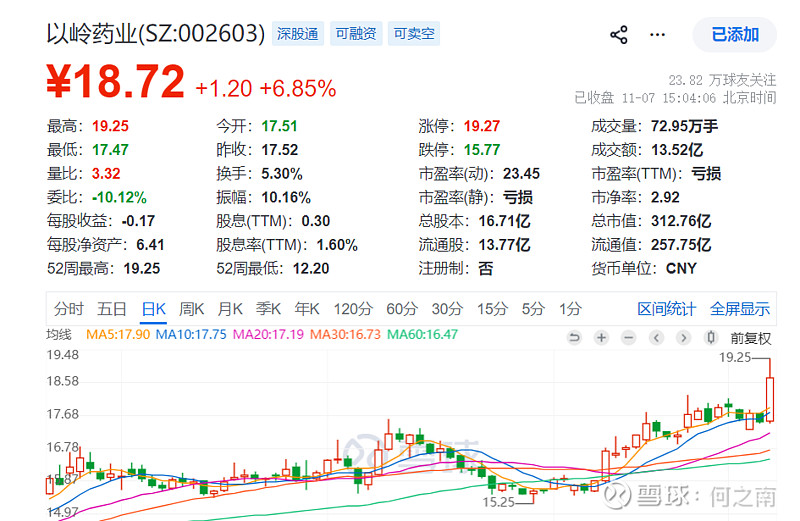Click the change value +1.20 +6.85%
800x521 pixels.
(x=266, y=88)
